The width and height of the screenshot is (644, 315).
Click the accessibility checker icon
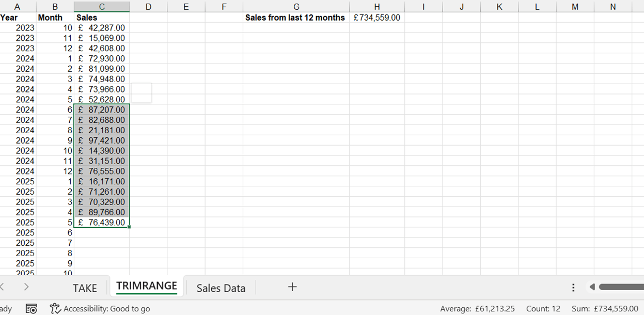55,309
